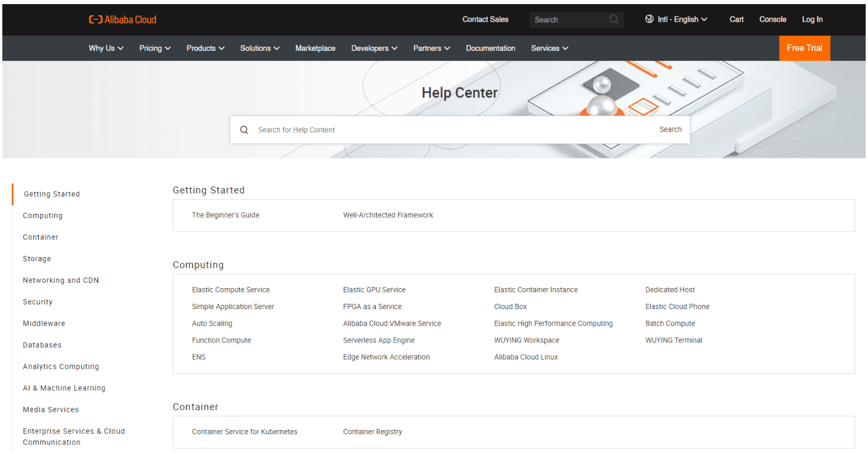Click the Log In link
868x454 pixels.
click(812, 19)
